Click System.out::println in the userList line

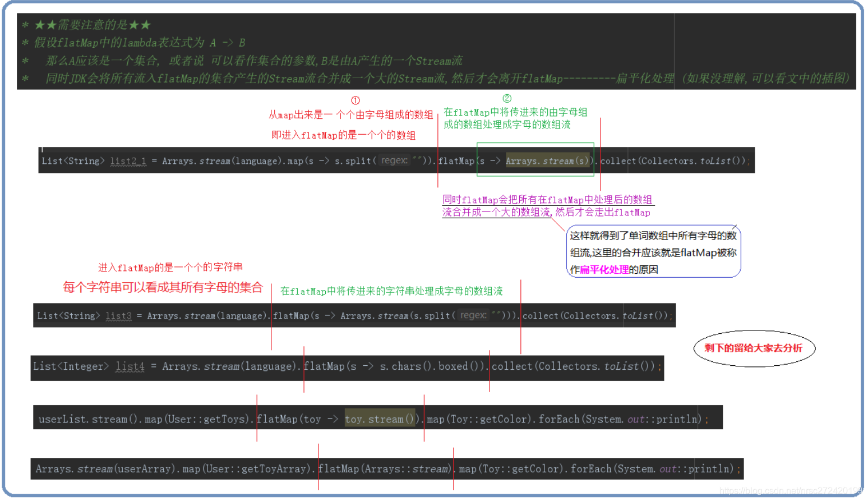point(641,419)
